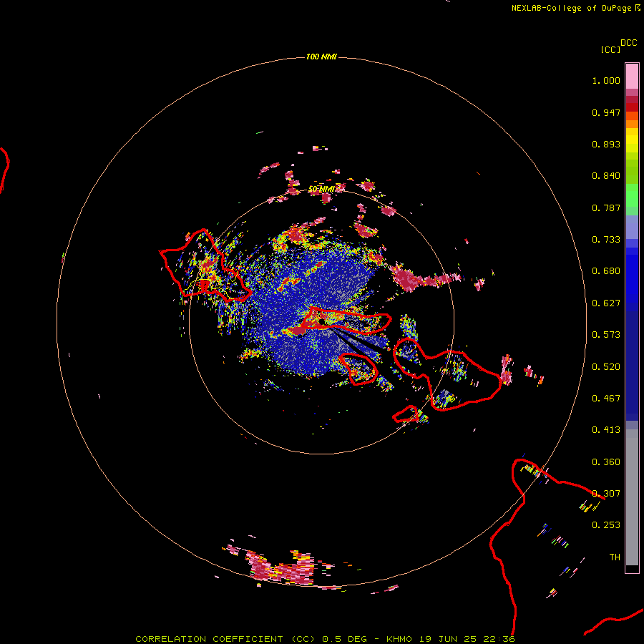The image size is (644, 644).
Task: Select the 0.307 legend value
Action: tap(606, 494)
